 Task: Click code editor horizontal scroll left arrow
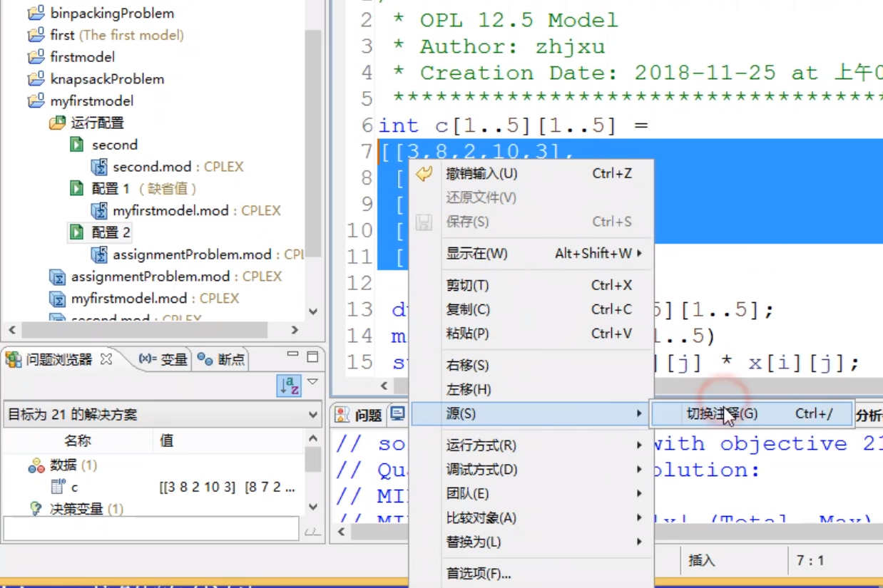tap(384, 386)
